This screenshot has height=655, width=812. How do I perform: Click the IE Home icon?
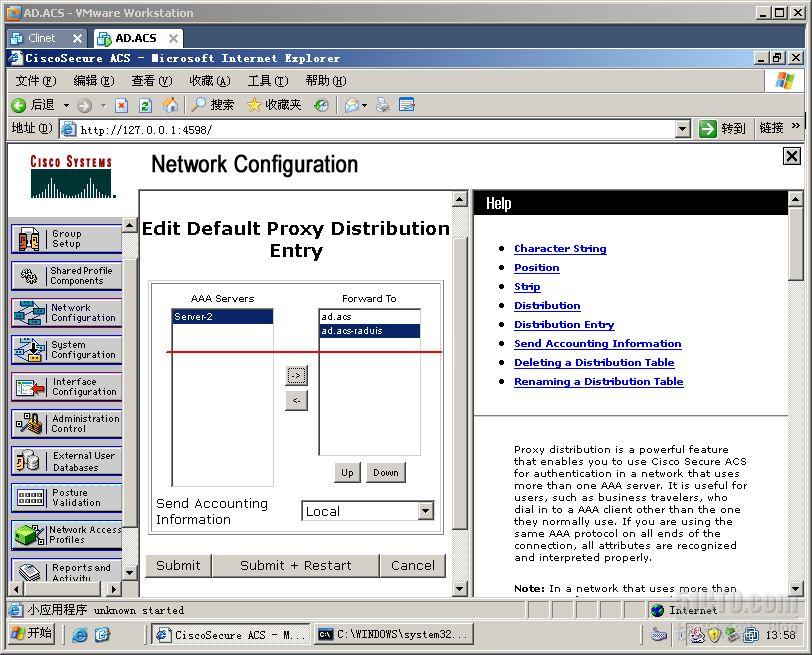click(x=170, y=105)
